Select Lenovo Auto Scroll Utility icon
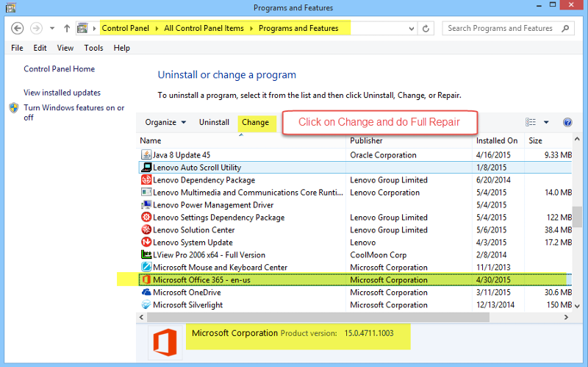Screen dimensions: 588x367 point(146,168)
